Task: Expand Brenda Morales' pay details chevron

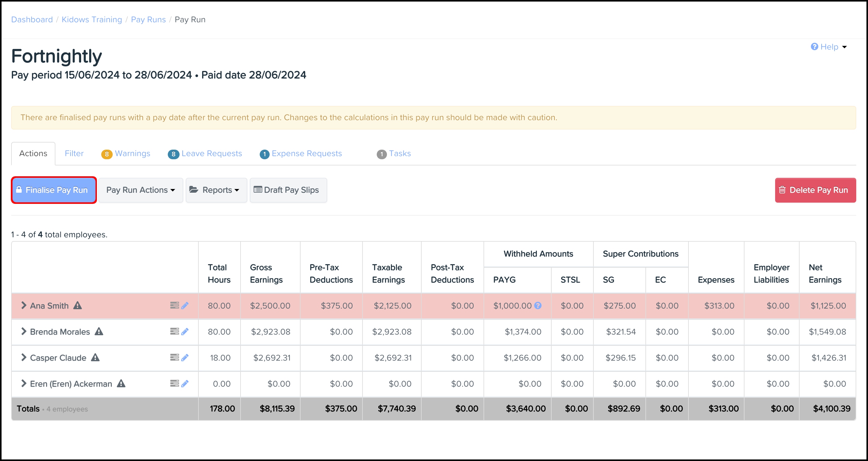Action: click(x=24, y=331)
